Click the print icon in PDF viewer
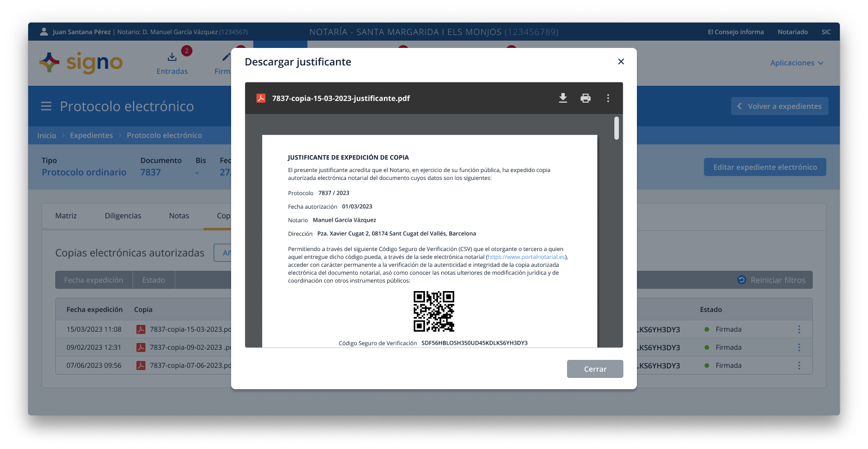The image size is (868, 449). (x=586, y=98)
